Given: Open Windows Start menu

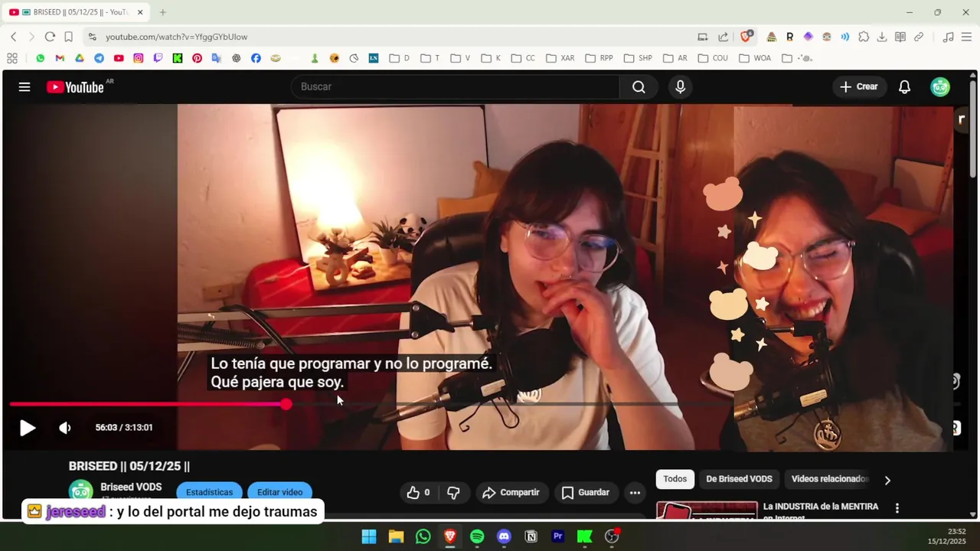Looking at the screenshot, I should coord(369,536).
